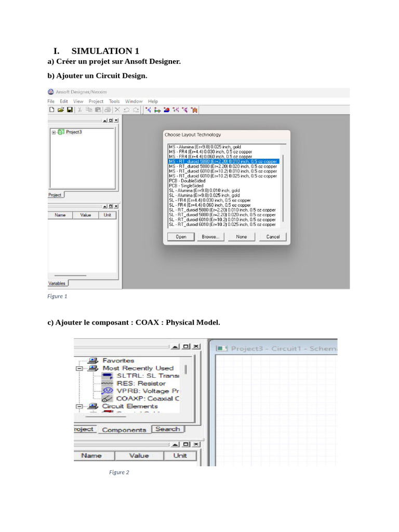Select MS - Alumina 0.025 inch, gold entry
Viewport: 399px width, 532px height.
pos(205,147)
